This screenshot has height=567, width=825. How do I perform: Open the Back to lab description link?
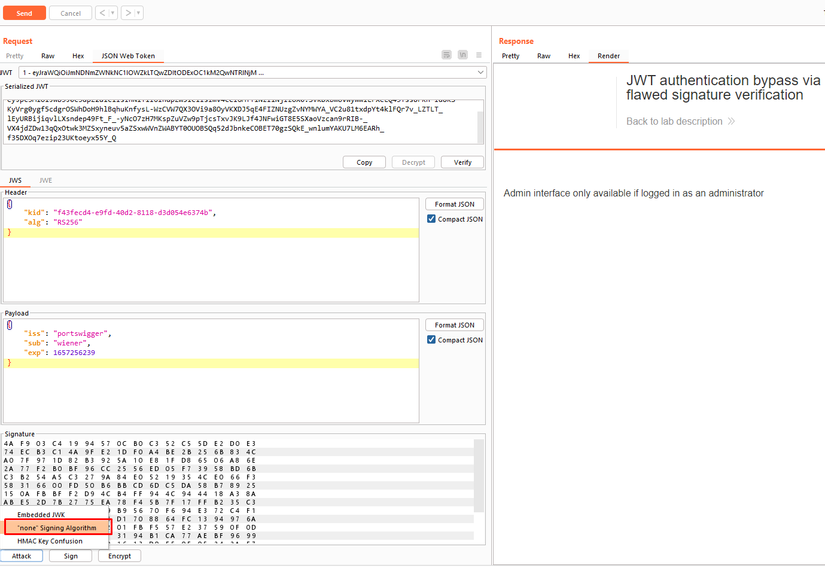(x=680, y=122)
